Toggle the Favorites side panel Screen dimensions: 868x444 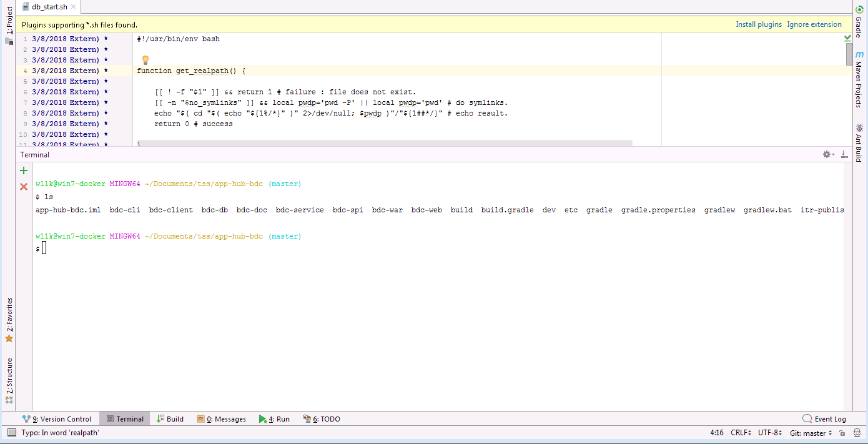(9, 320)
